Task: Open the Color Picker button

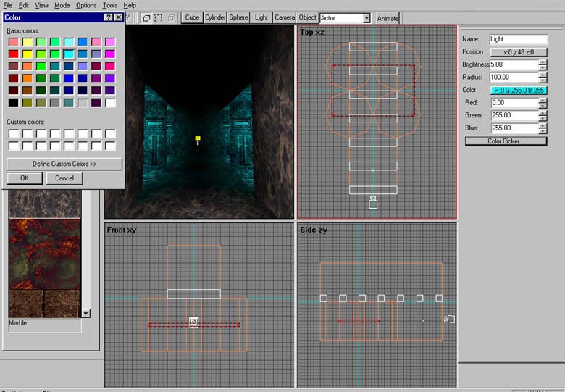Action: [x=506, y=141]
